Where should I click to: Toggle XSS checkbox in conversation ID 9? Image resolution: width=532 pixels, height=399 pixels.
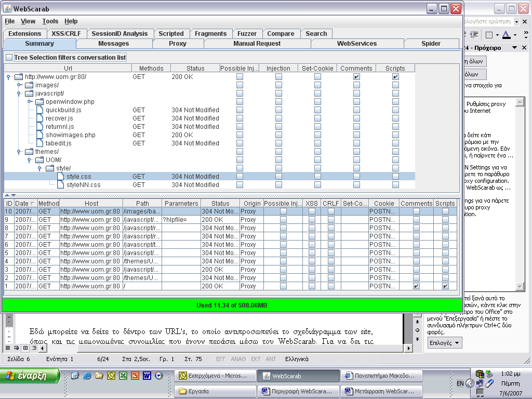click(x=312, y=220)
